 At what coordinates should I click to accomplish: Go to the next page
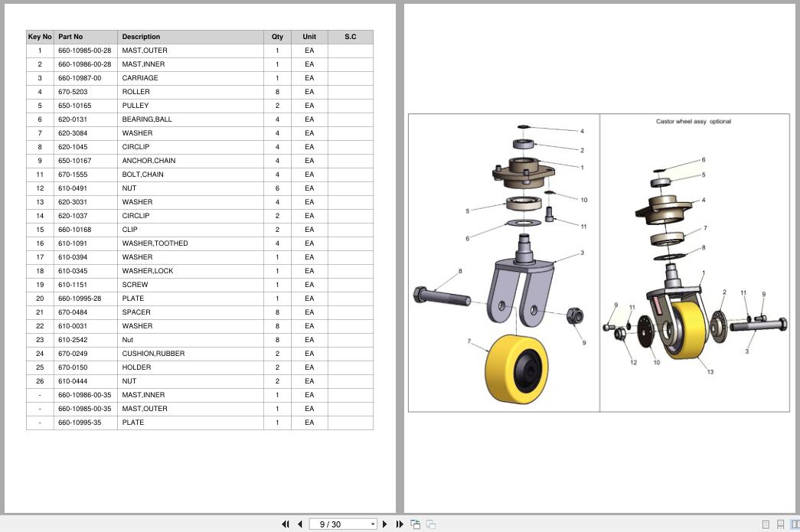[x=385, y=524]
